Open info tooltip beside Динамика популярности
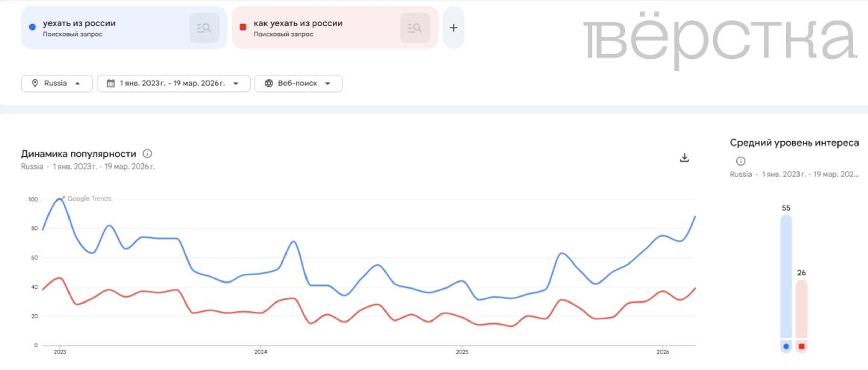This screenshot has height=370, width=868. (x=147, y=154)
